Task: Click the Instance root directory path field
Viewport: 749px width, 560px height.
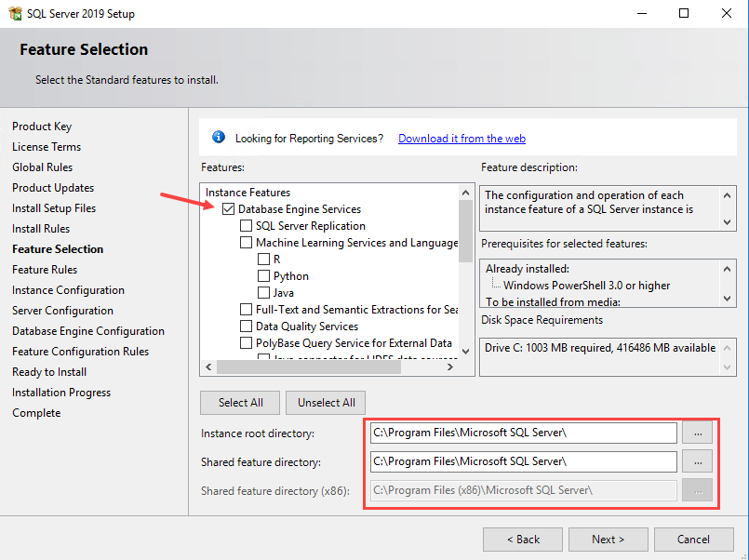Action: (x=524, y=433)
